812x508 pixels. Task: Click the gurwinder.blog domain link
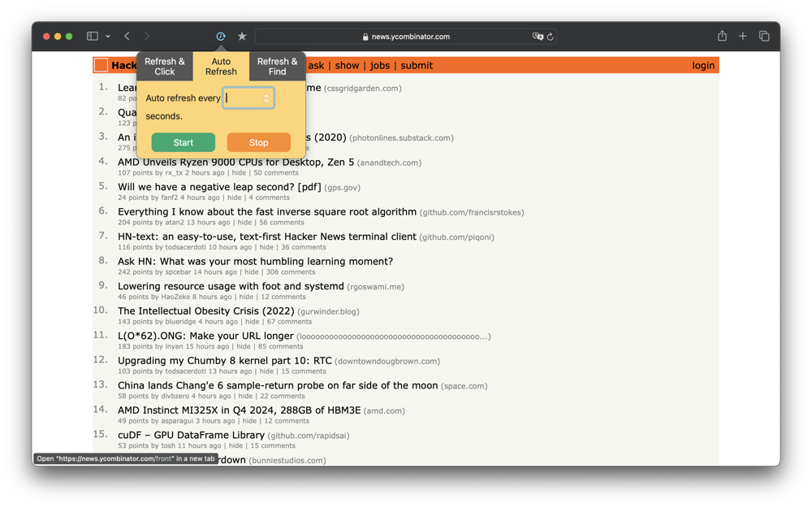[x=328, y=311]
